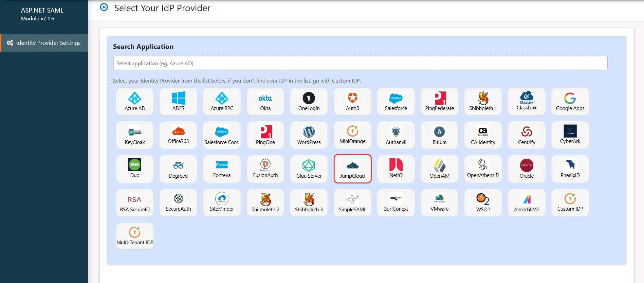644x283 pixels.
Task: Pick the Azure B2C tile
Action: [222, 101]
